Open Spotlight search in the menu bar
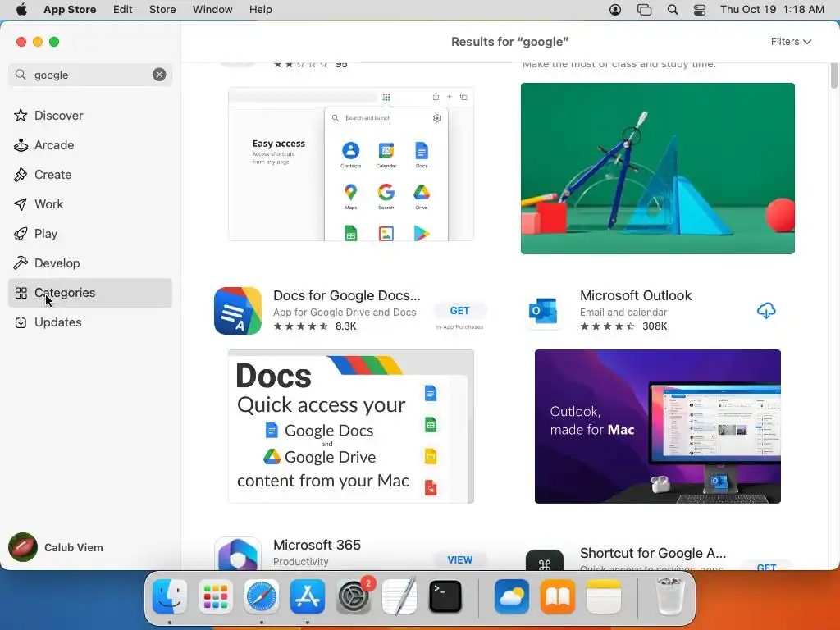The image size is (840, 630). pyautogui.click(x=673, y=10)
